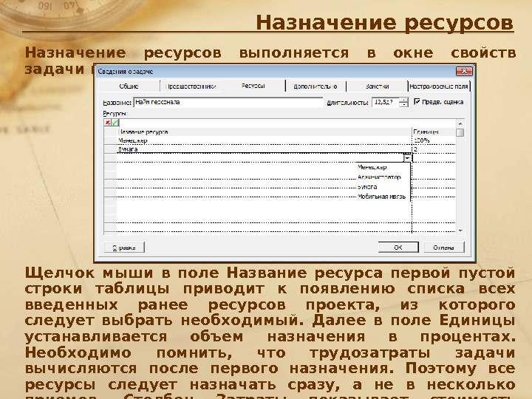532x399 pixels.
Task: Open the resource name dropdown arrow
Action: [407, 158]
